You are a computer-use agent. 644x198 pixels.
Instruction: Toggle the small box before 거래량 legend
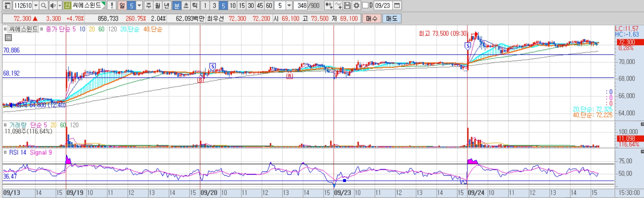tap(5, 125)
